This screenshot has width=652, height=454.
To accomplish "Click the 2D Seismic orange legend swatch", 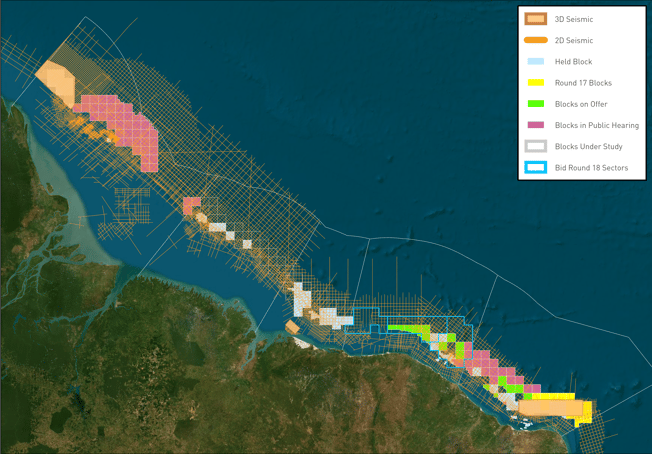I will click(536, 40).
